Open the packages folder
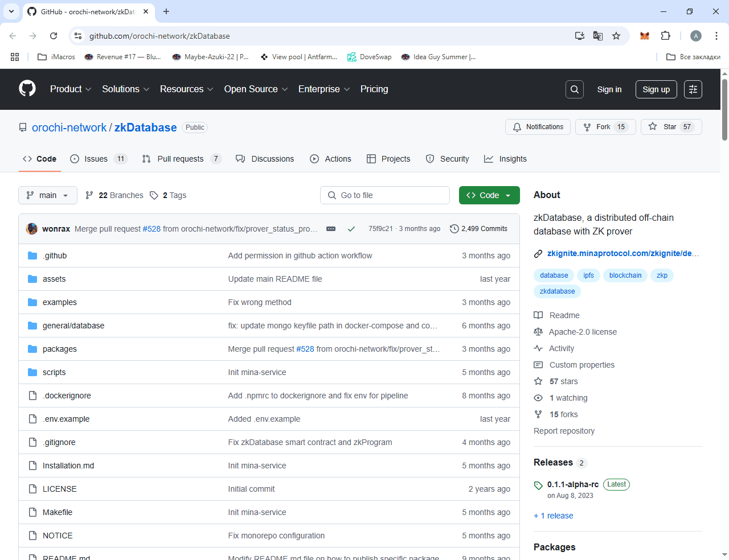 pyautogui.click(x=60, y=349)
